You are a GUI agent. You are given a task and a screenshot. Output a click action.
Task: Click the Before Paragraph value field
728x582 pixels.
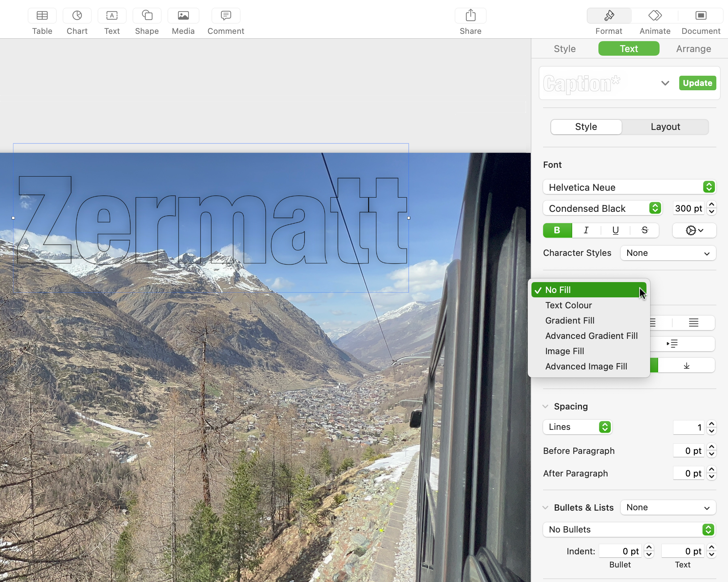[688, 451]
